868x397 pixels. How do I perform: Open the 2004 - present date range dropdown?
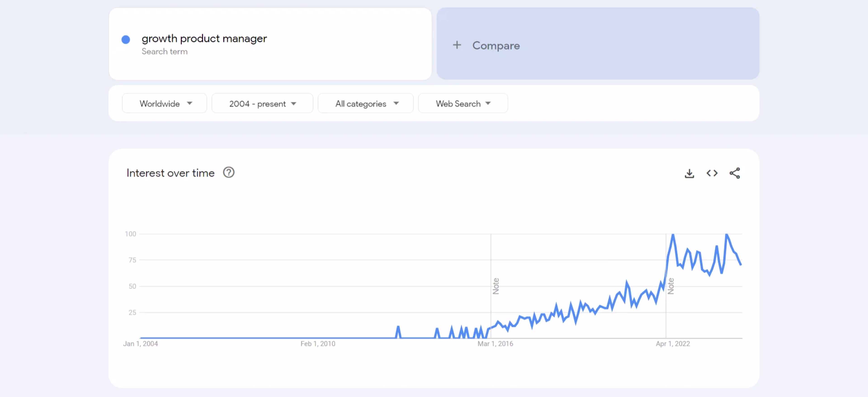pyautogui.click(x=262, y=104)
